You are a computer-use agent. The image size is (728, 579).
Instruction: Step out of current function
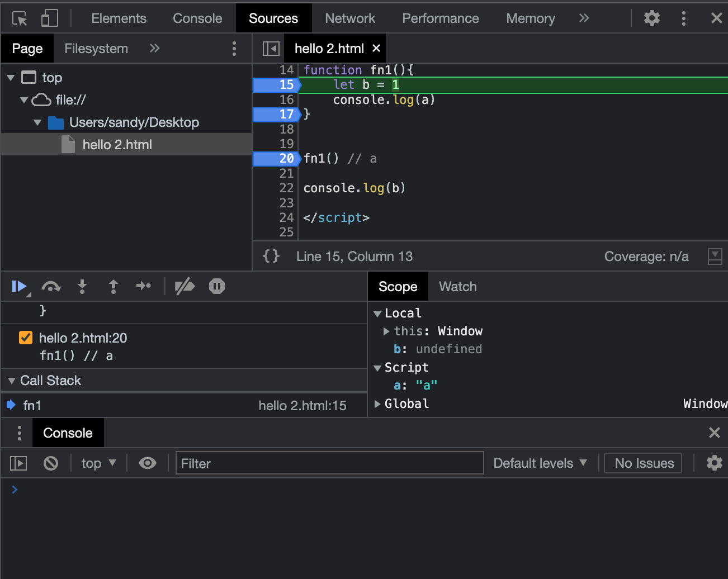click(x=114, y=287)
